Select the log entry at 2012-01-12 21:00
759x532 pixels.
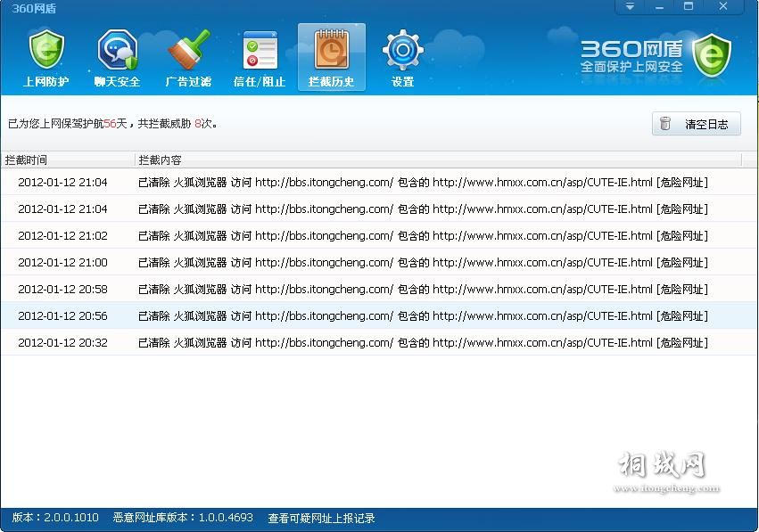click(379, 263)
